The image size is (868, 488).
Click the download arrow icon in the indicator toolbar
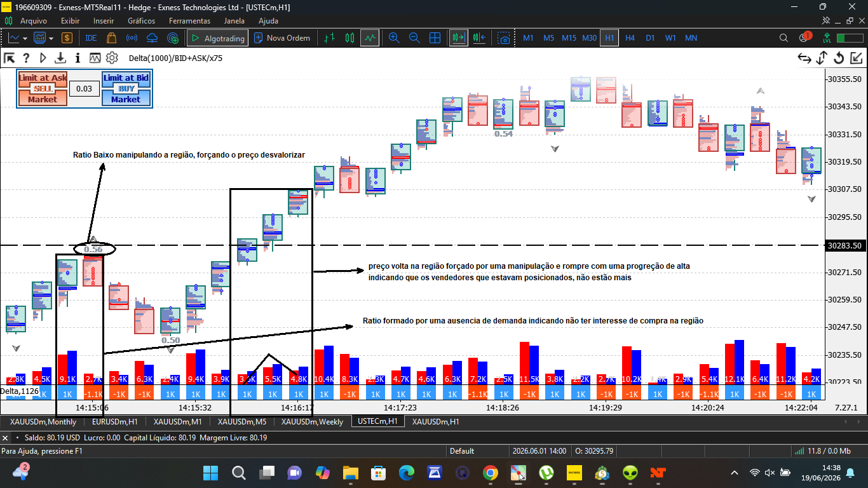(60, 58)
